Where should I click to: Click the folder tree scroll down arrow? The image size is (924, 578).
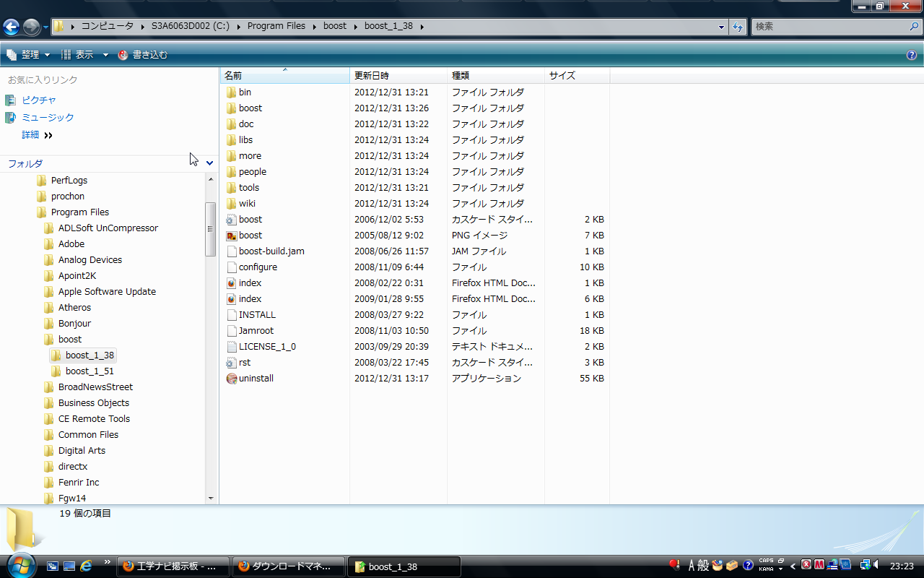(211, 498)
